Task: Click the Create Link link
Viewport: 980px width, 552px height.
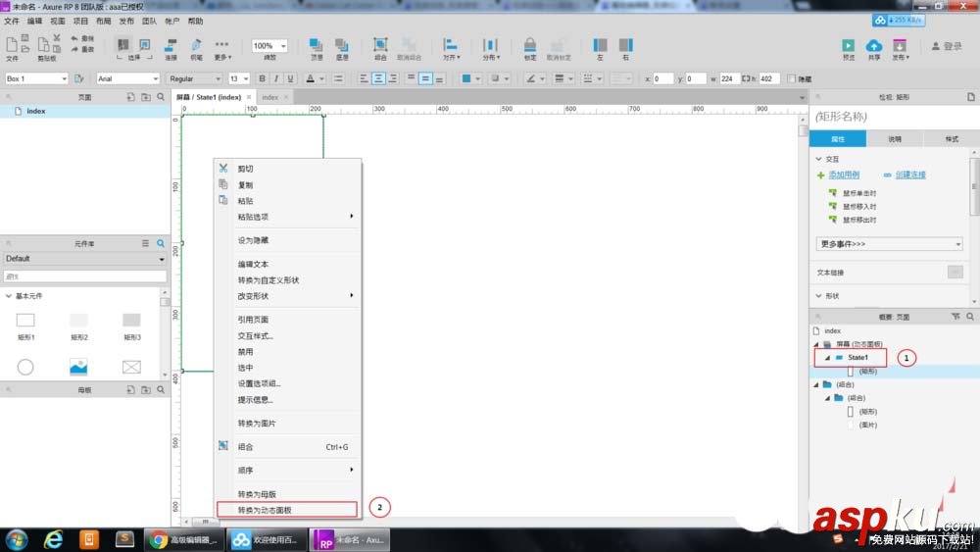Action: 910,176
